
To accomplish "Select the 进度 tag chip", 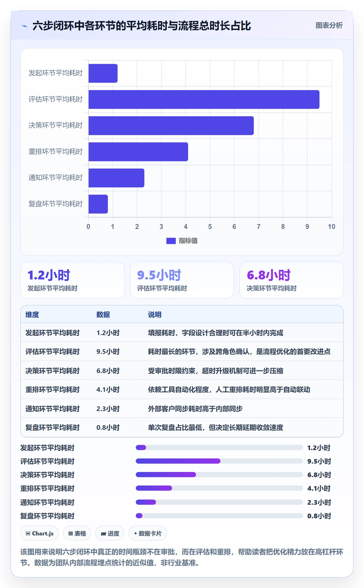I will 110,533.
